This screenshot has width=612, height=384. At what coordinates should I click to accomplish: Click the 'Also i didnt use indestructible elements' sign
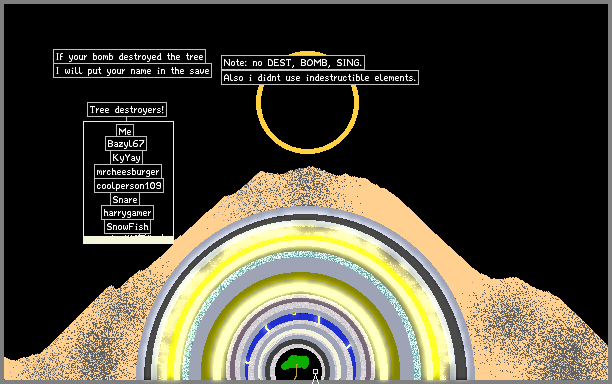pyautogui.click(x=320, y=78)
